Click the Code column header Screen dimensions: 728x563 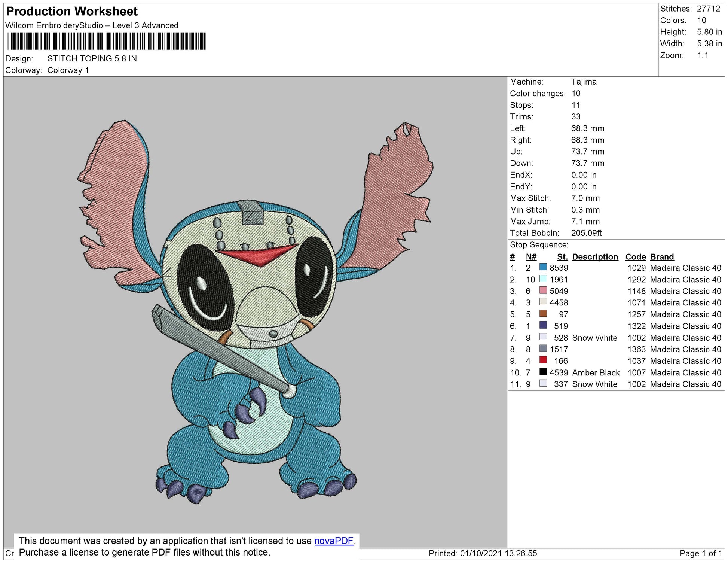(x=635, y=257)
